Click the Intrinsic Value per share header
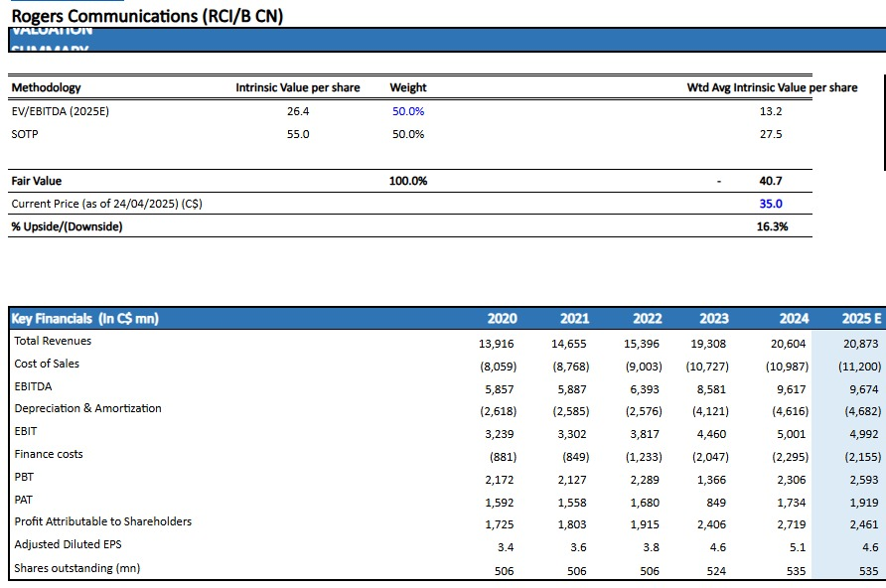Viewport: 886px width, 588px height. [x=298, y=87]
